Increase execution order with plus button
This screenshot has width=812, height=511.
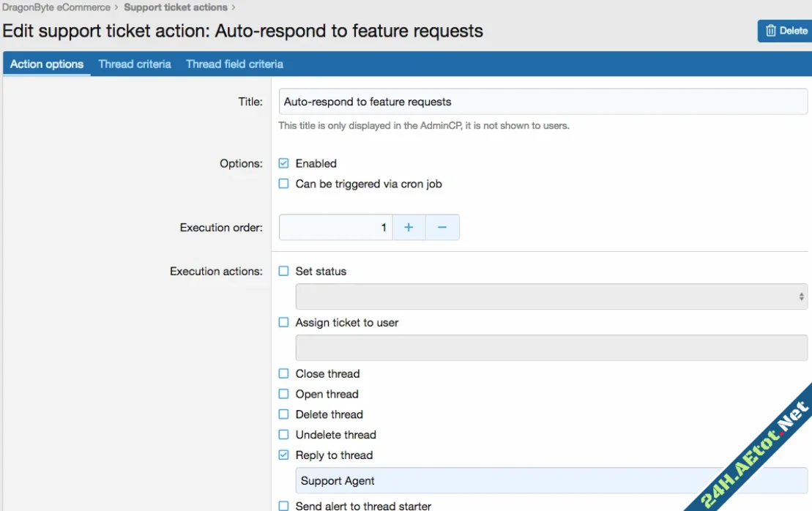tap(409, 228)
